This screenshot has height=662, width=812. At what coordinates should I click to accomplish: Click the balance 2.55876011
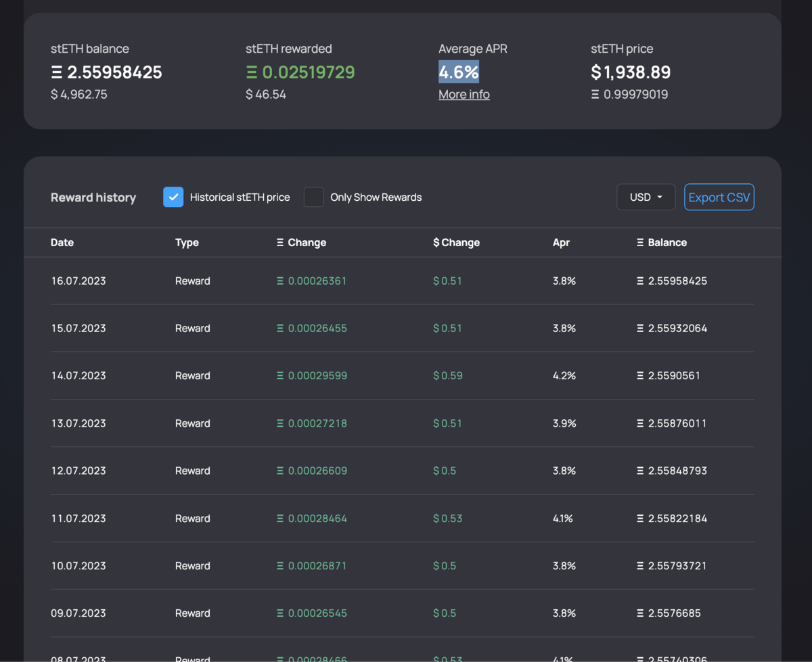pyautogui.click(x=672, y=423)
